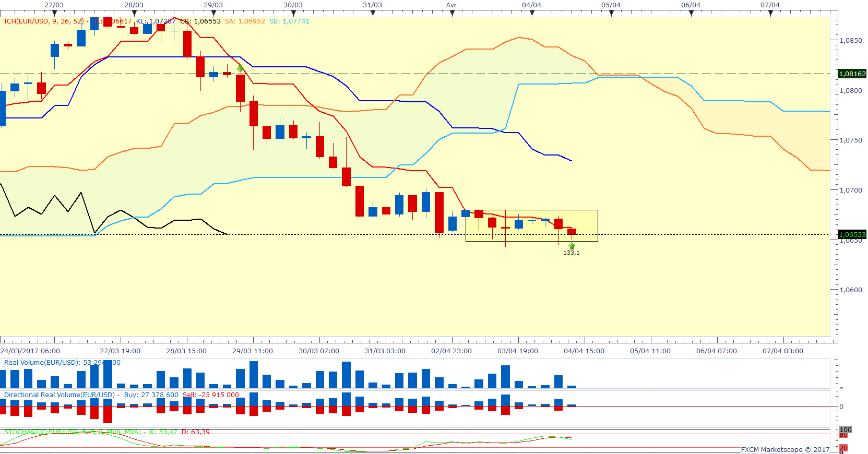Click the 05/04 date marker at top
Viewport: 868px width, 454px height.
click(x=611, y=5)
